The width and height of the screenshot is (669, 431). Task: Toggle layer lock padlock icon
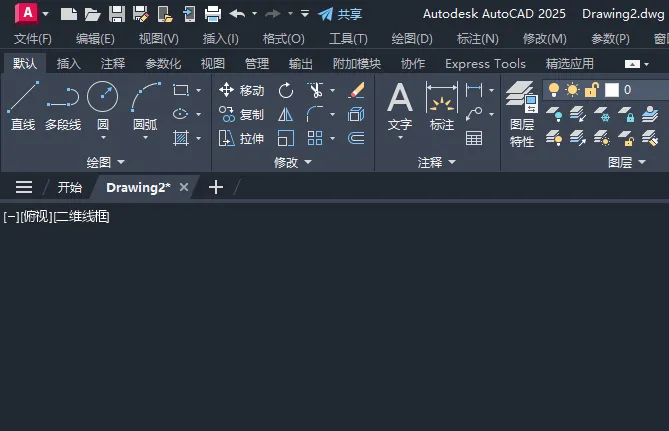pos(592,90)
